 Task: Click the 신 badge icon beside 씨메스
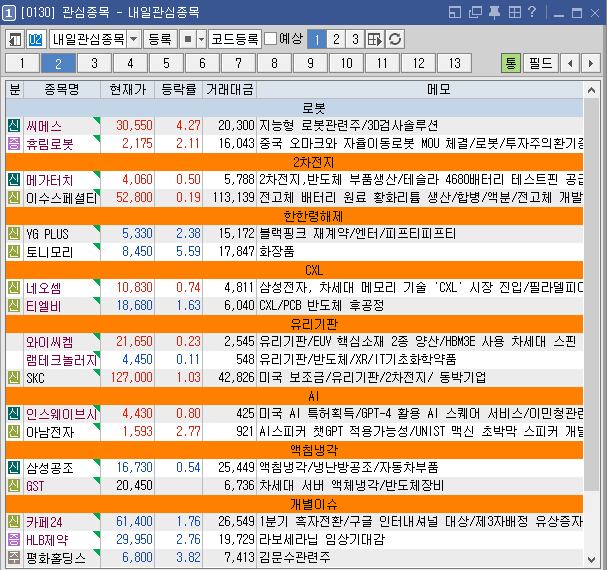click(x=14, y=125)
